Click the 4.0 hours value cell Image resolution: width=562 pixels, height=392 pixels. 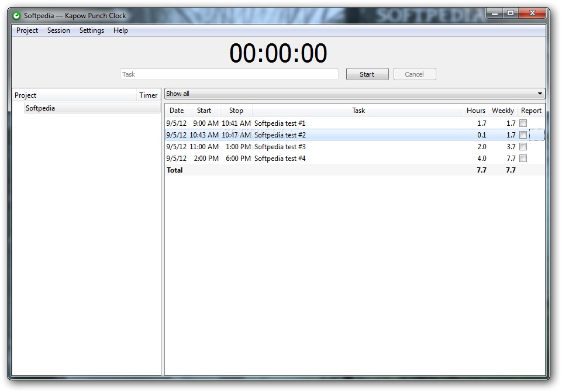pos(482,158)
